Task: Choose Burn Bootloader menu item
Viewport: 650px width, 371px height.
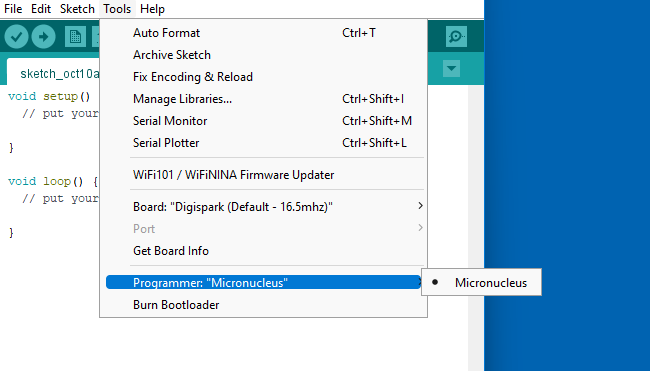Action: tap(264, 305)
